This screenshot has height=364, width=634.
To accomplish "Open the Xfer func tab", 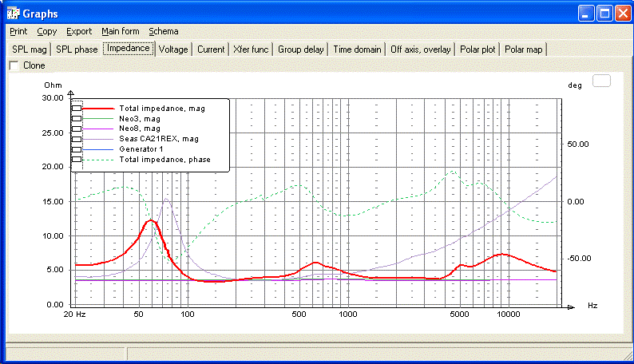I will [x=251, y=49].
